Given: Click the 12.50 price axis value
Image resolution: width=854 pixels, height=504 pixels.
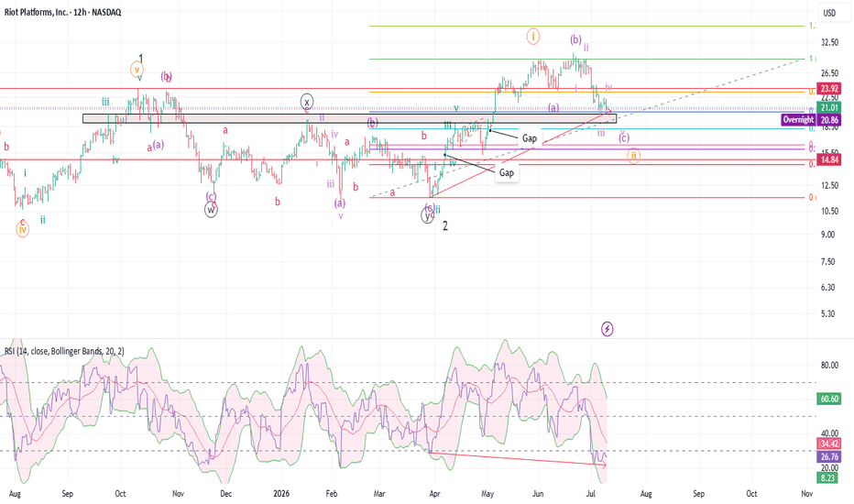Looking at the screenshot, I should [829, 185].
